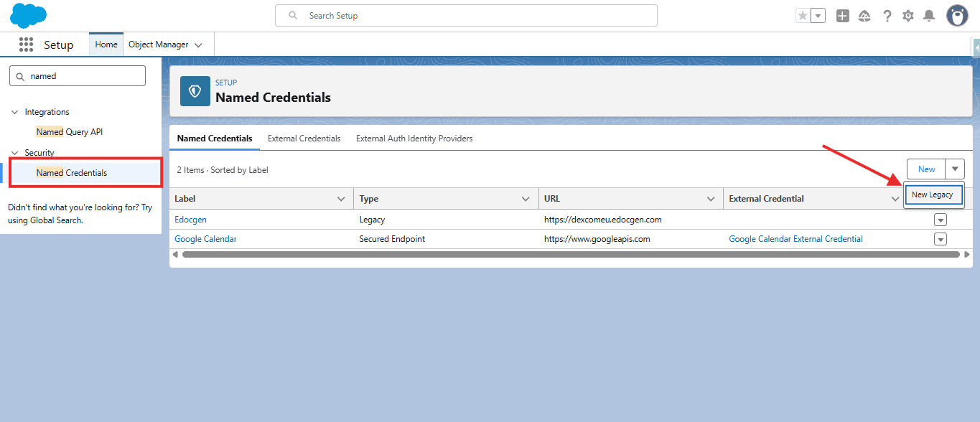Open the URL column menu chevron
The width and height of the screenshot is (980, 422).
711,199
